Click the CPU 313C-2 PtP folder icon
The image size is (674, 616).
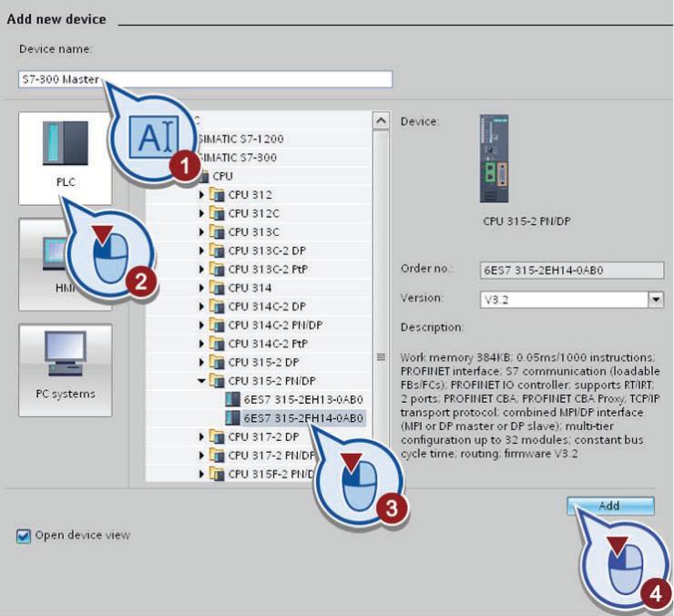(x=217, y=270)
